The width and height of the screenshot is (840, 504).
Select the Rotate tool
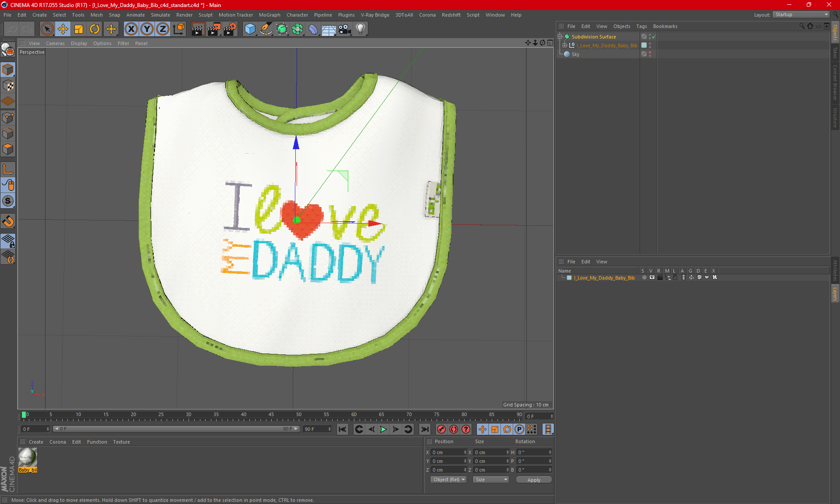[x=94, y=29]
